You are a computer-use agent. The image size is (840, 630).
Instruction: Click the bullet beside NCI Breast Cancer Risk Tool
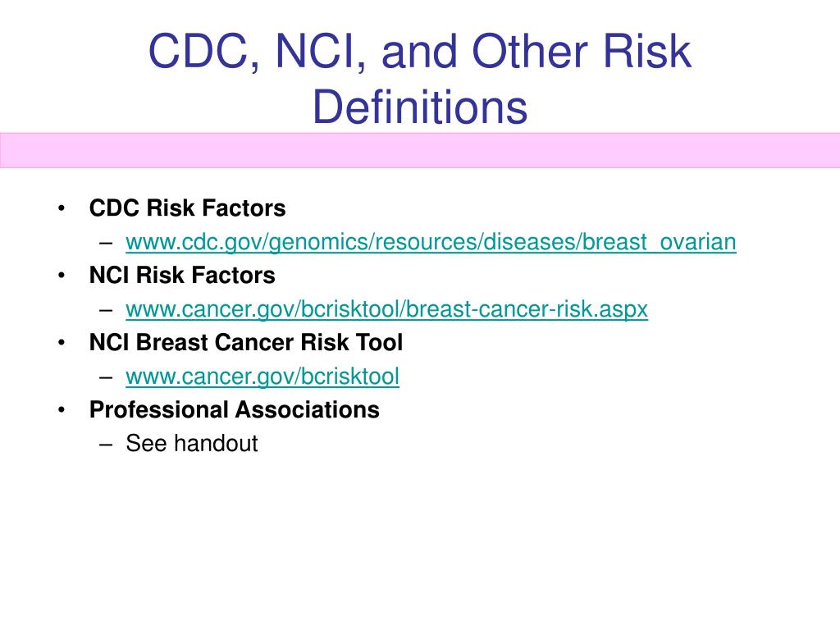point(62,343)
